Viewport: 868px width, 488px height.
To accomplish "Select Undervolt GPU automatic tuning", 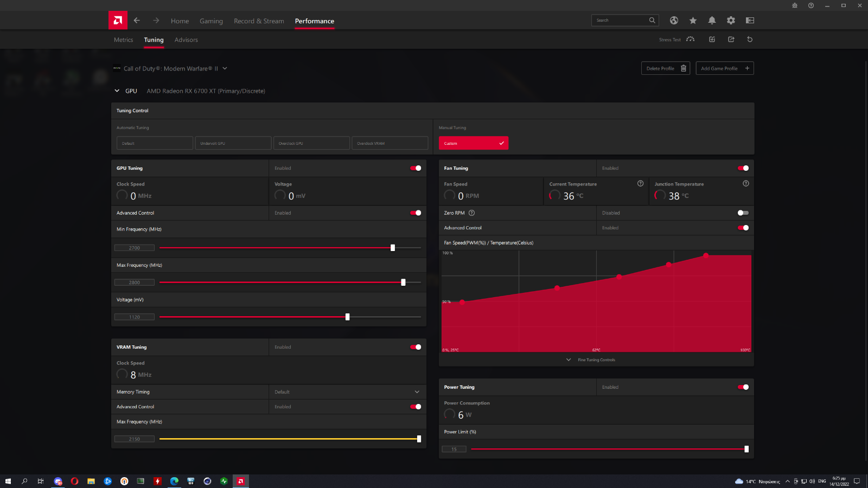I will 233,143.
